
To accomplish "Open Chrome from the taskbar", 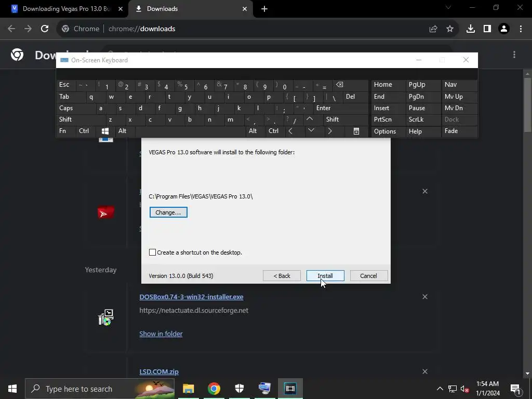I will coord(214,389).
